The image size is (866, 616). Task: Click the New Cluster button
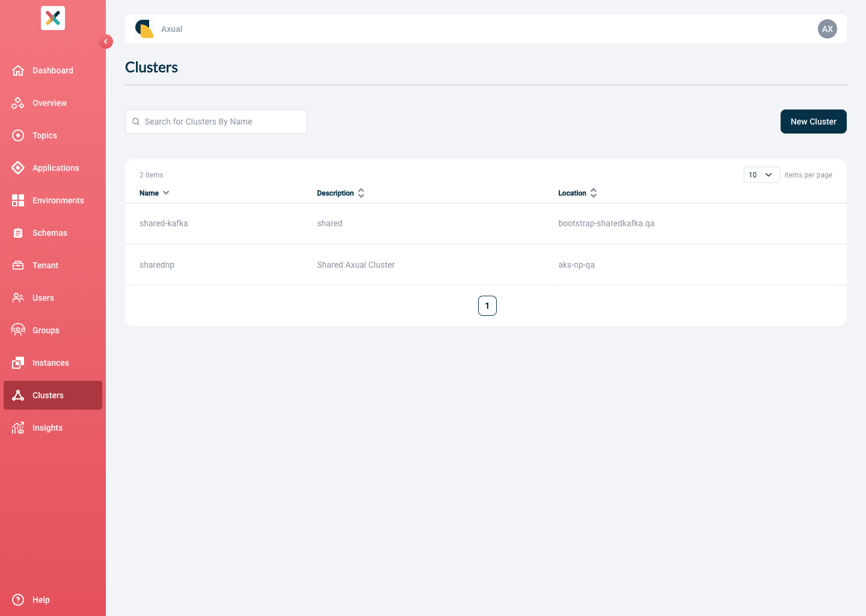point(813,122)
